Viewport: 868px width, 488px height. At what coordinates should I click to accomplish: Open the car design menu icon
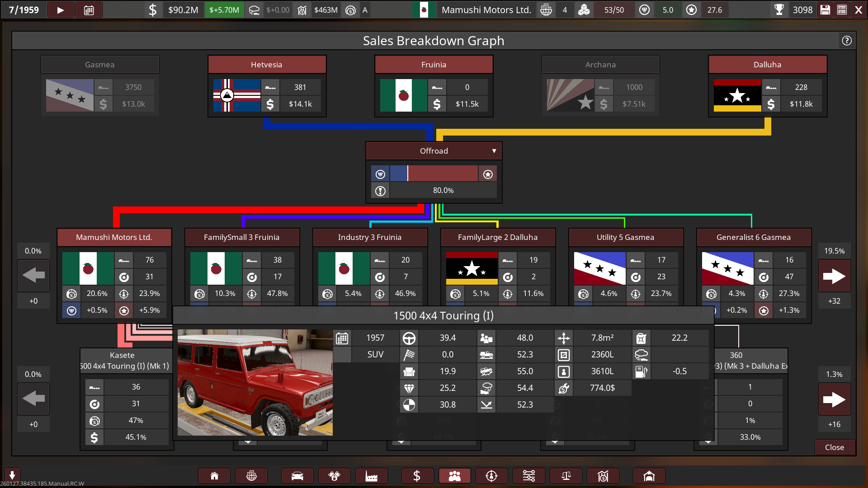pos(297,476)
